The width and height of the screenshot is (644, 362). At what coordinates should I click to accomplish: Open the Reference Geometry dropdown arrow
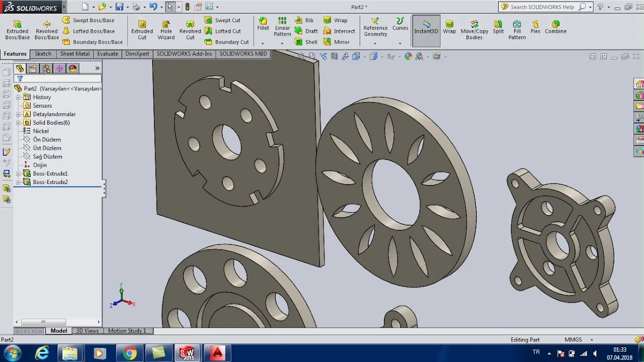(x=375, y=43)
